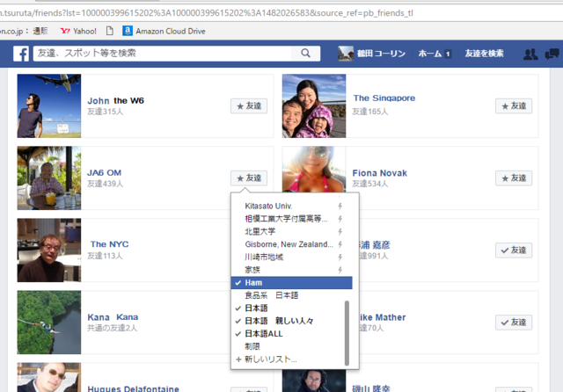
Task: Open Kana Kana bungee photo thumbnail
Action: click(49, 323)
